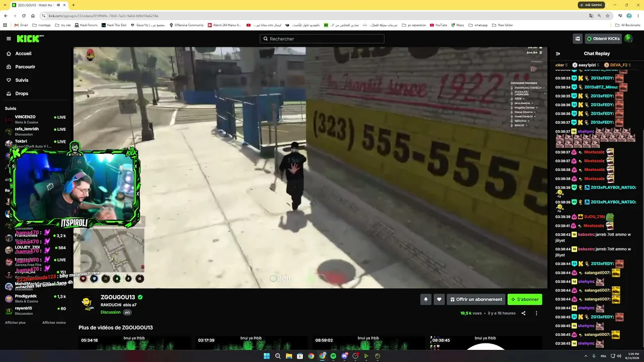Open the Offensive Community bookmark

pyautogui.click(x=187, y=25)
